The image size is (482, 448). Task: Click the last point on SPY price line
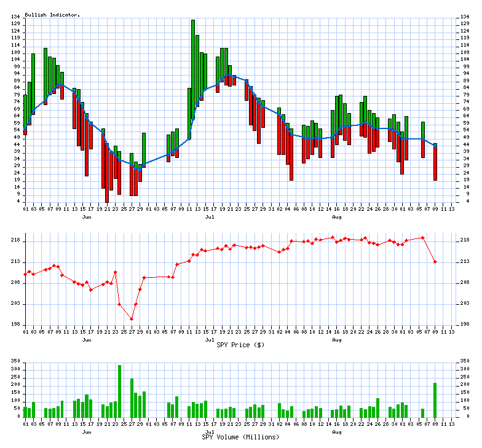(435, 262)
